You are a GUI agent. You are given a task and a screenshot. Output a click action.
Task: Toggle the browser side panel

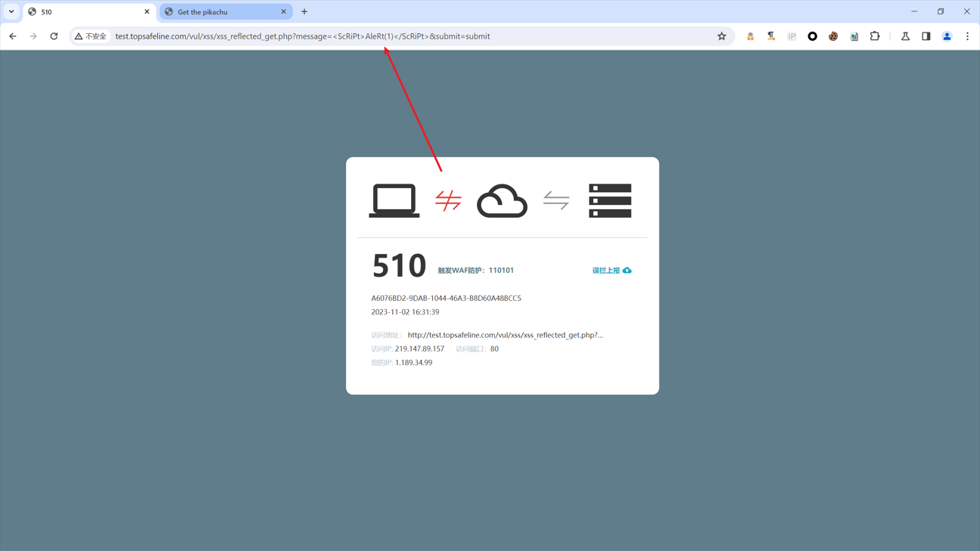pyautogui.click(x=926, y=36)
